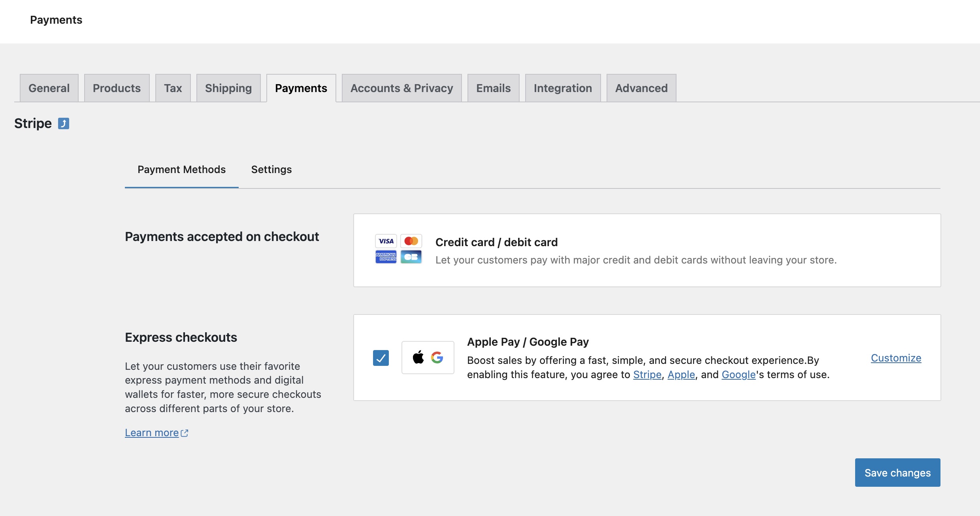Click the Stripe icon beside the heading
The width and height of the screenshot is (980, 516).
(64, 123)
